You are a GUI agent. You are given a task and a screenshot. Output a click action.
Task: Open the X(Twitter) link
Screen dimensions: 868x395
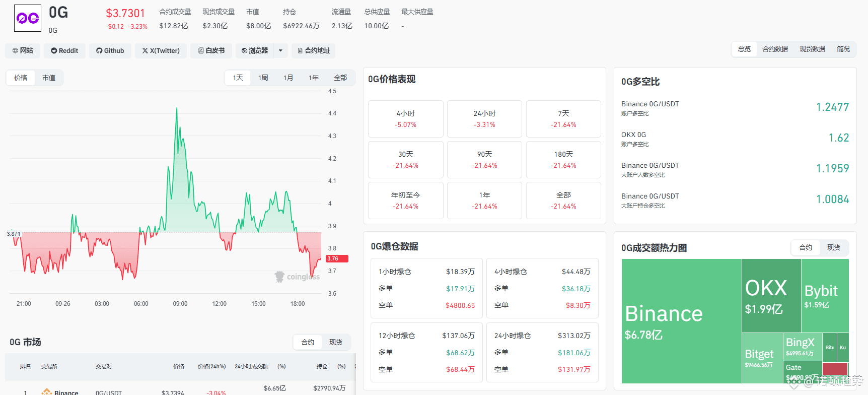click(161, 50)
